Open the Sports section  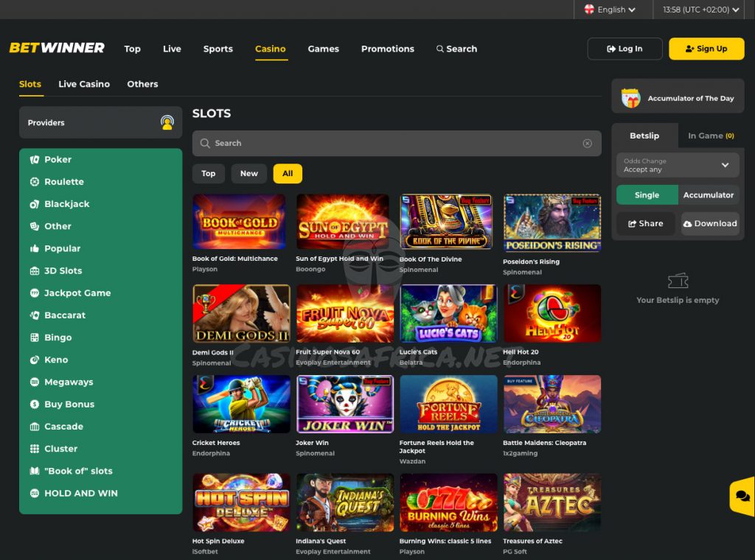tap(218, 49)
